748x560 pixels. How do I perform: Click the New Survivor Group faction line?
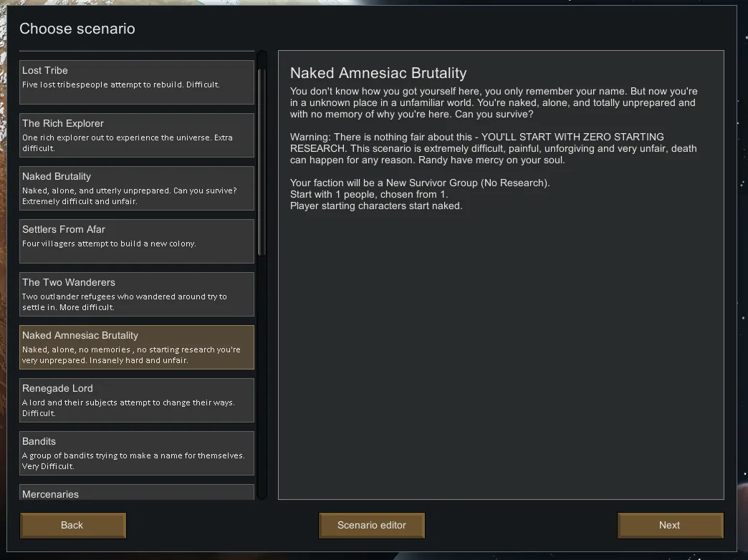420,183
